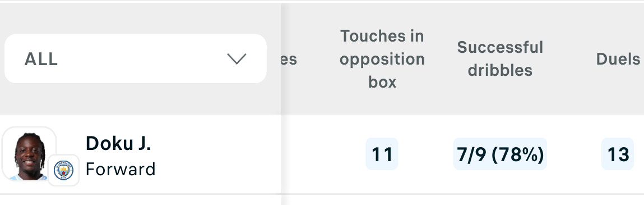Viewport: 644px width, 205px height.
Task: Click the divider line below Doku's row
Action: click(x=322, y=193)
